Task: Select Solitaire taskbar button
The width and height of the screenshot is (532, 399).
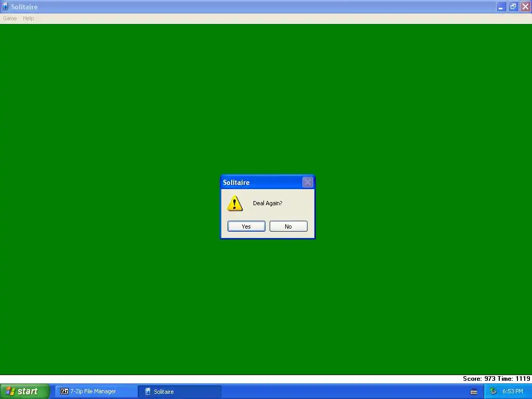Action: pyautogui.click(x=180, y=391)
